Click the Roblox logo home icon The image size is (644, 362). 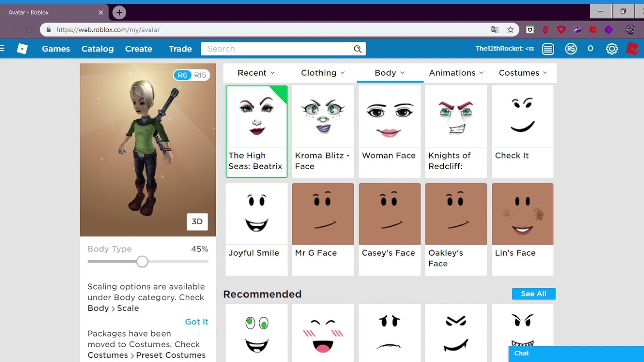22,49
